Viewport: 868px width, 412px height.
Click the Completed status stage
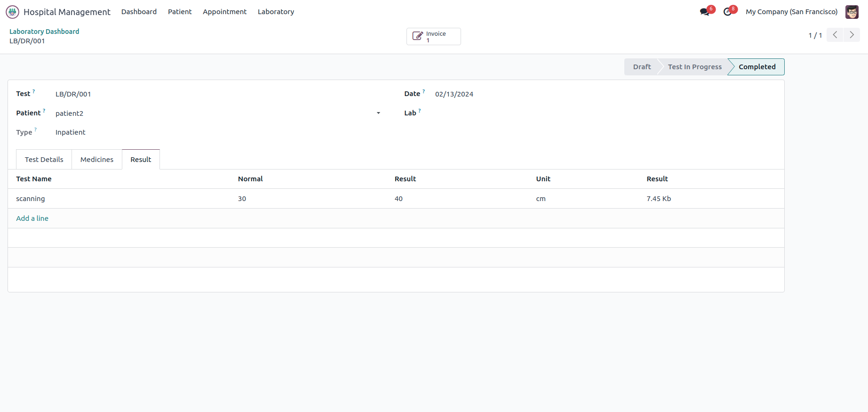[x=757, y=67]
